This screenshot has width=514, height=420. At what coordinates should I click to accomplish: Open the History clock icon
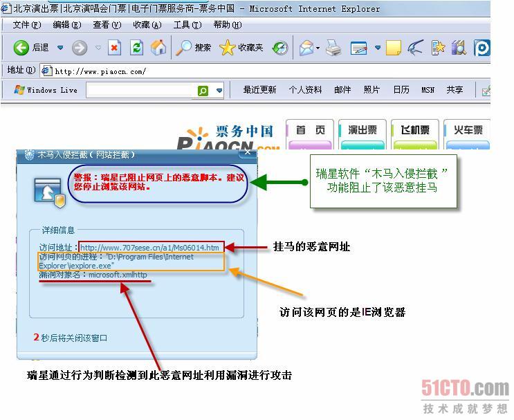coord(280,48)
